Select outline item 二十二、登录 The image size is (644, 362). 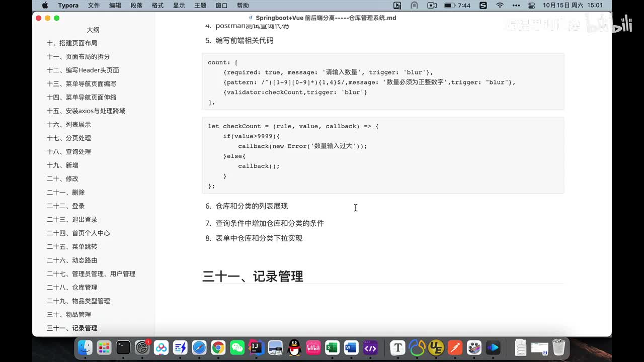tap(66, 206)
